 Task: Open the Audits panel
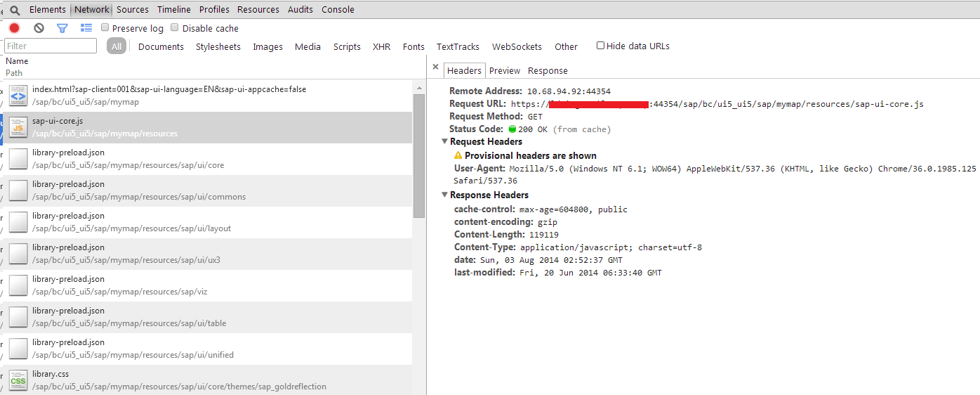point(300,10)
